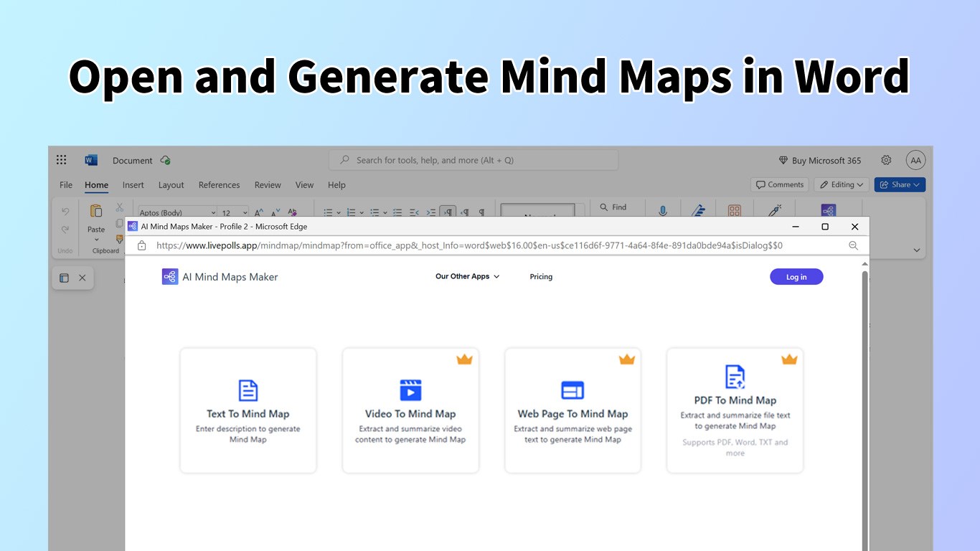Expand bullet list style options
The image size is (980, 551).
(338, 212)
